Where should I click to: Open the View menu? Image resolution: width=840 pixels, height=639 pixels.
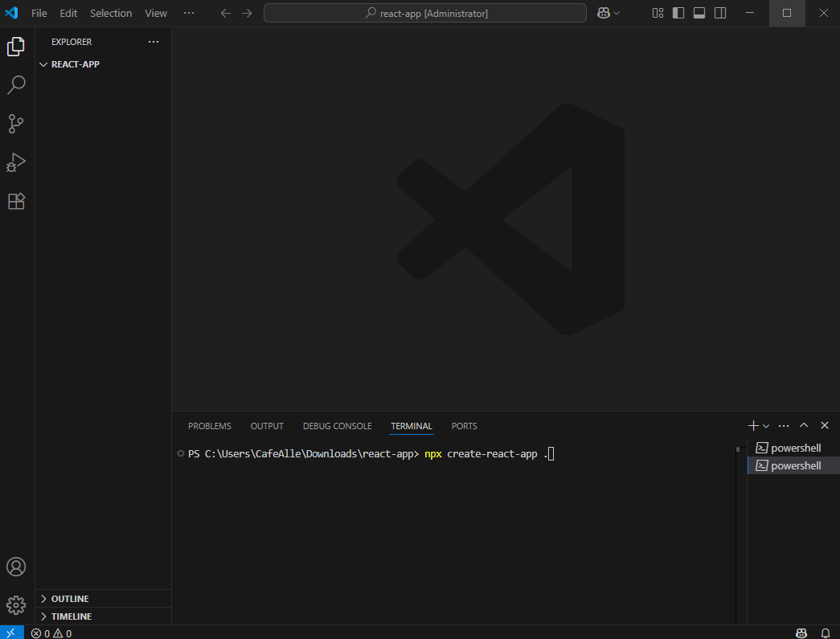156,14
